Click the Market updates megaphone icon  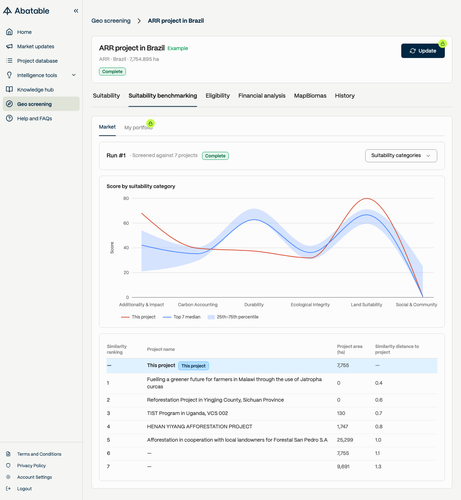[x=9, y=46]
